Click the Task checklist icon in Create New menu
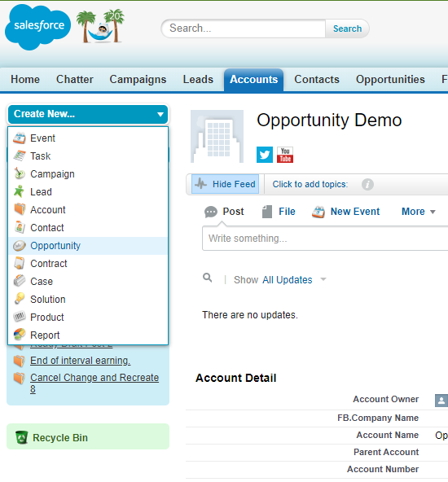The width and height of the screenshot is (448, 482). pyautogui.click(x=20, y=156)
